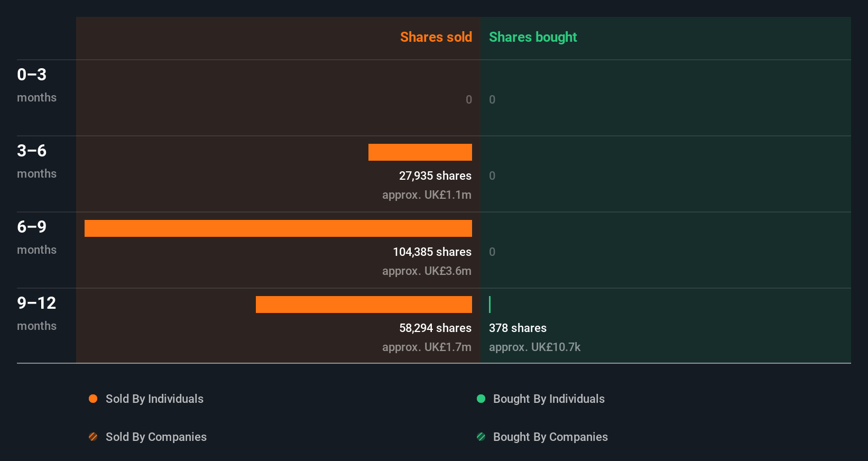Toggle the Bought By Individuals legend label

[549, 399]
